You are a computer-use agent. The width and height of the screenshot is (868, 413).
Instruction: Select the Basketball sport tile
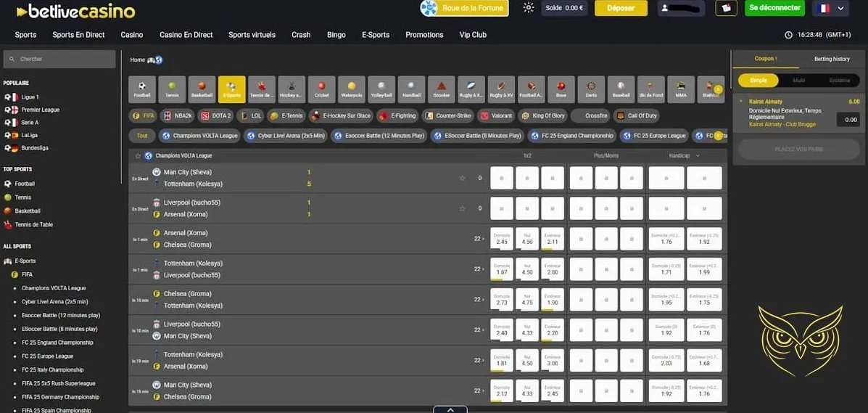point(202,89)
